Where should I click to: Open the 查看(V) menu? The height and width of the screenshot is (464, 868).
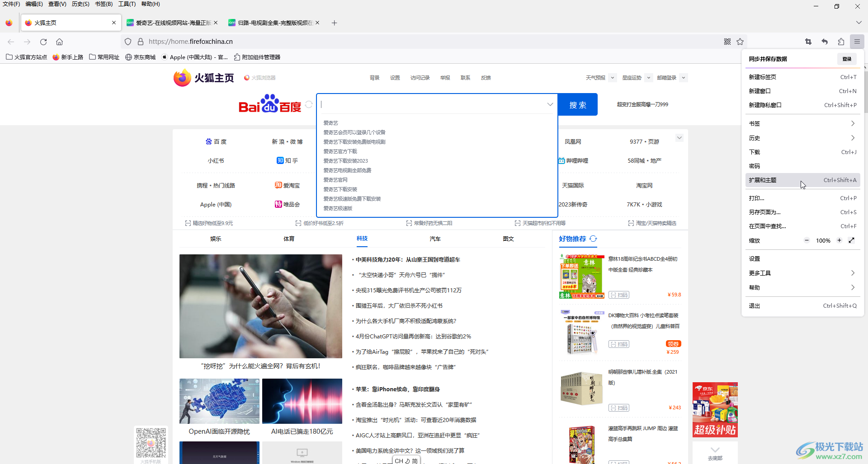tap(57, 4)
